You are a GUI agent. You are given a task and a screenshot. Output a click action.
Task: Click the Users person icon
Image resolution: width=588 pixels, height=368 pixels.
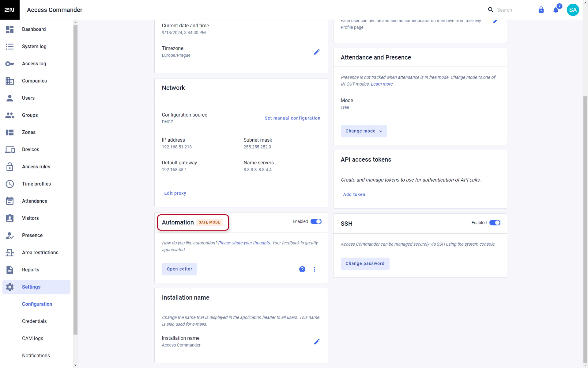click(x=10, y=98)
